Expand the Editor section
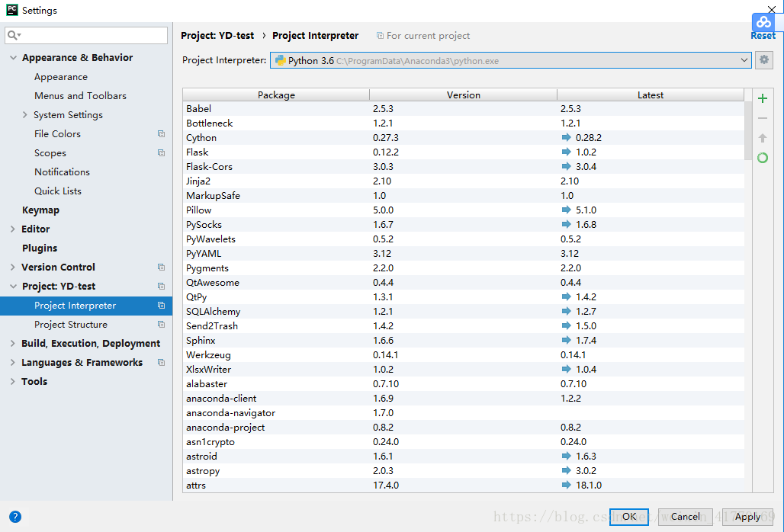 coord(13,229)
